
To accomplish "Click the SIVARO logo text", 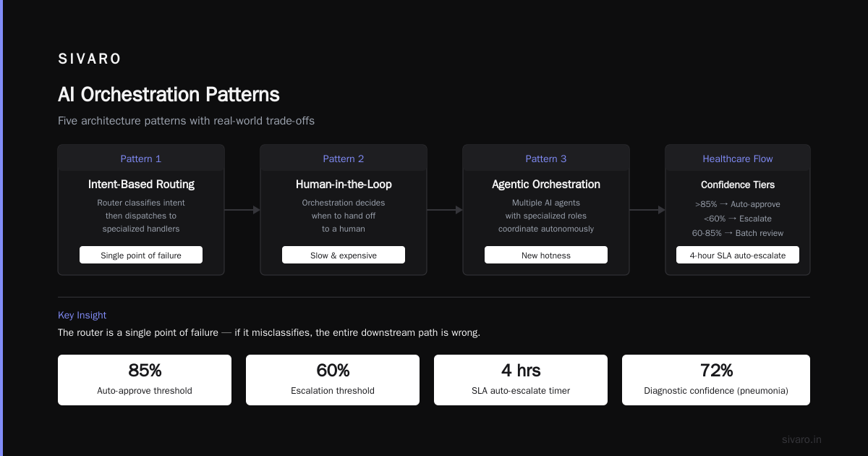I will (x=90, y=59).
